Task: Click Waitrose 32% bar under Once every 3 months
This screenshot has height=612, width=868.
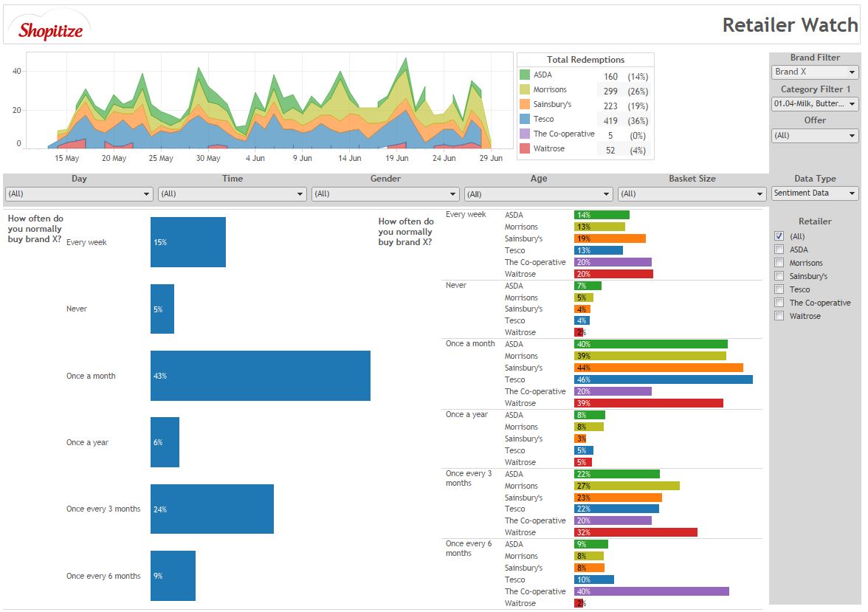Action: tap(635, 532)
